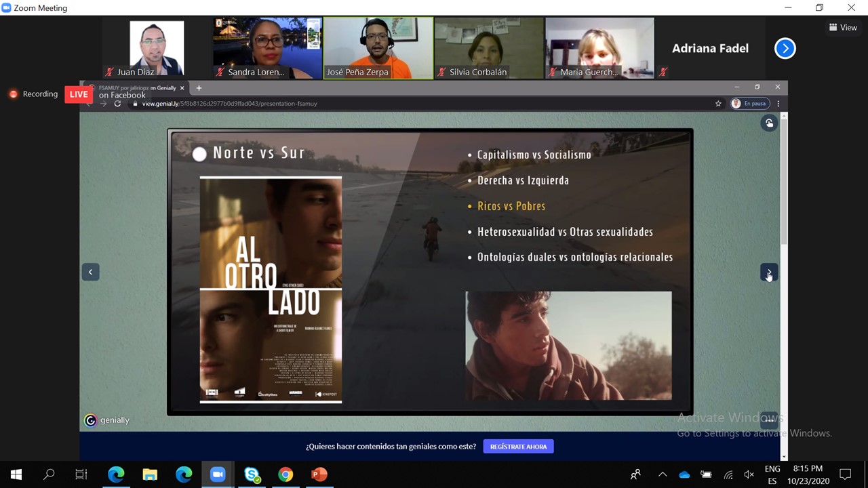
Task: Select Silvia Corbalán video thumbnail
Action: 489,48
